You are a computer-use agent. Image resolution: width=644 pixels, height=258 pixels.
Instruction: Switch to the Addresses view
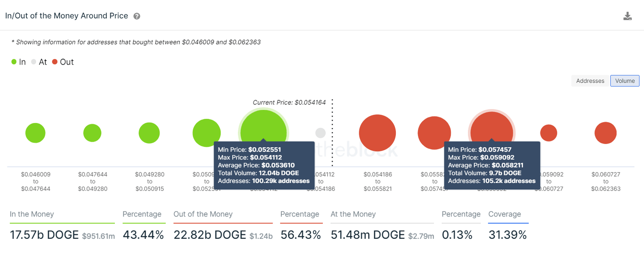589,81
